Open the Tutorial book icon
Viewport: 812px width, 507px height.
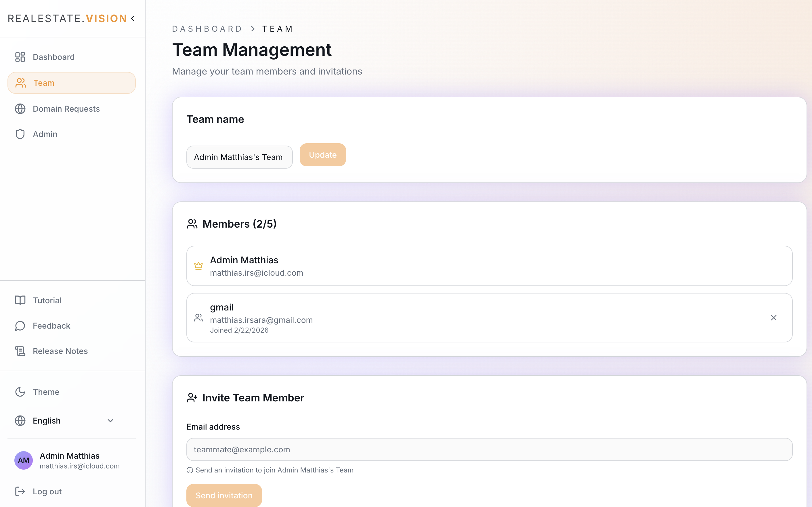click(x=20, y=300)
